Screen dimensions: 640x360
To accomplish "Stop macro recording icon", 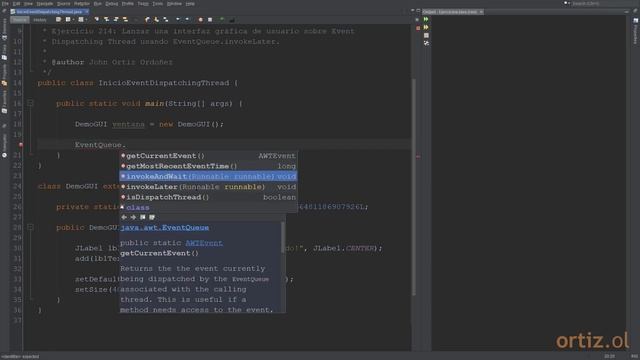I will point(210,20).
